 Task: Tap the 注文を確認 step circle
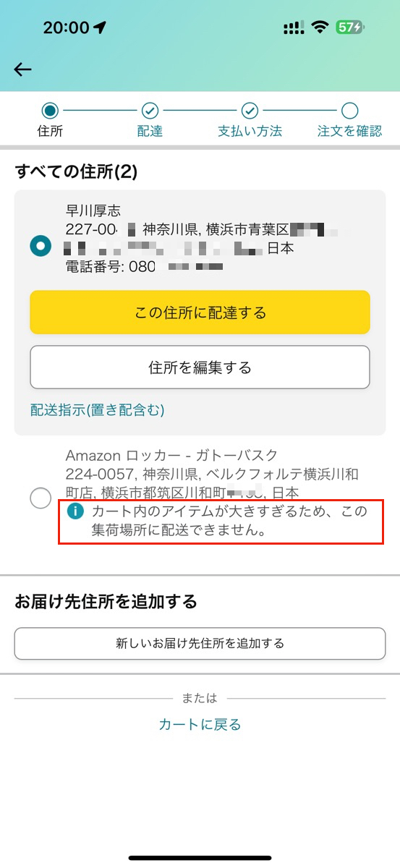(350, 111)
